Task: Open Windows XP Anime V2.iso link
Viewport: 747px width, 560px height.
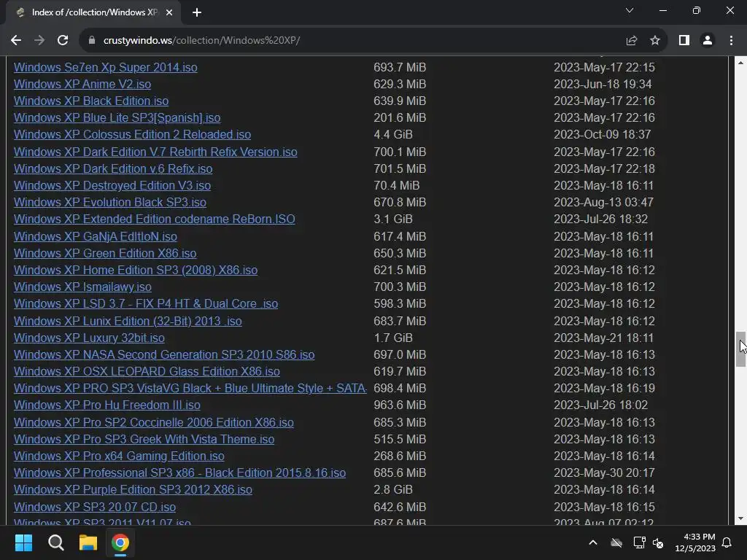Action: (x=82, y=84)
